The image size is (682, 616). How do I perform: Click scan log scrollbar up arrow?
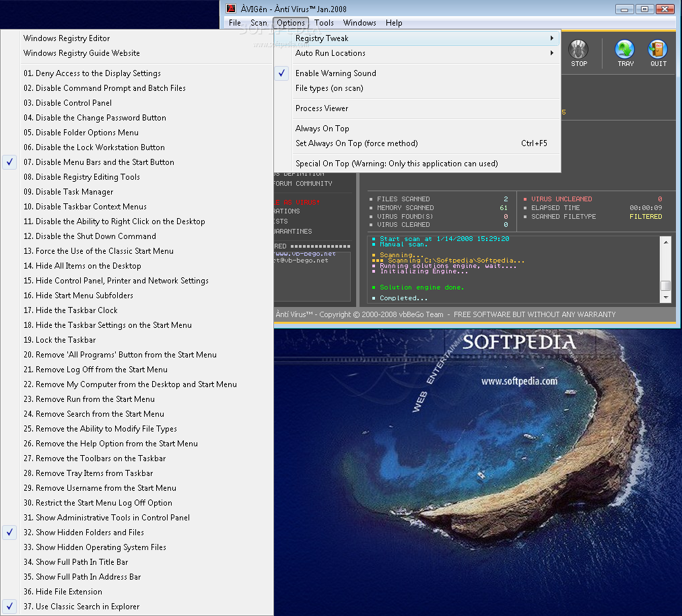coord(665,242)
